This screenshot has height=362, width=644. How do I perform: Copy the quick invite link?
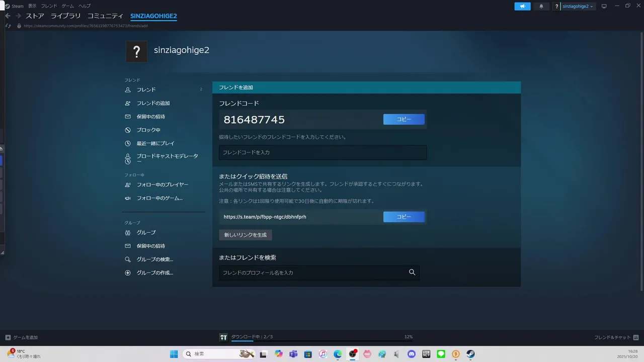click(404, 217)
